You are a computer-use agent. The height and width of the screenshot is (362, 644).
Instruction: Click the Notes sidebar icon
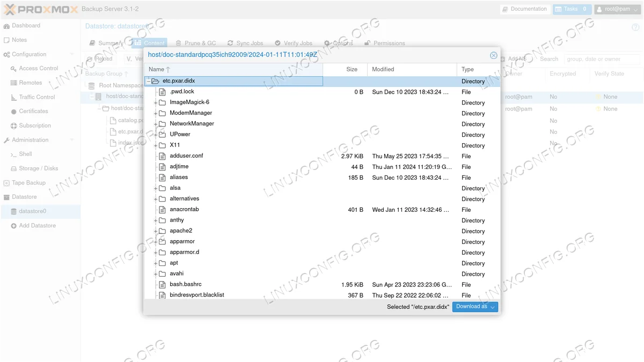[7, 40]
